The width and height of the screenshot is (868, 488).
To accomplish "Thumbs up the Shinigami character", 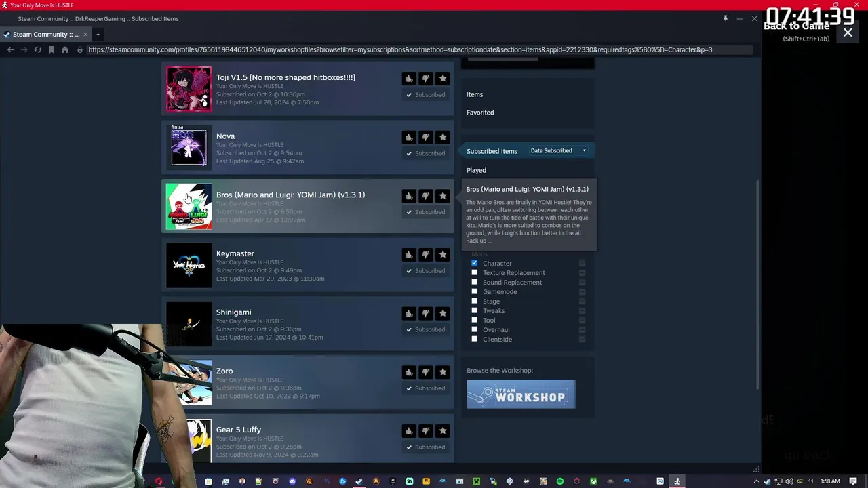I will pyautogui.click(x=409, y=313).
